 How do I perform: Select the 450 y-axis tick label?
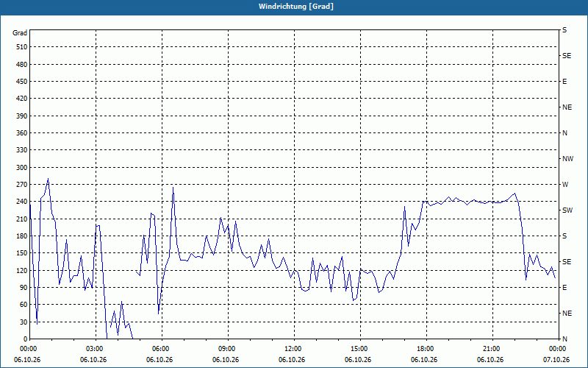point(21,82)
